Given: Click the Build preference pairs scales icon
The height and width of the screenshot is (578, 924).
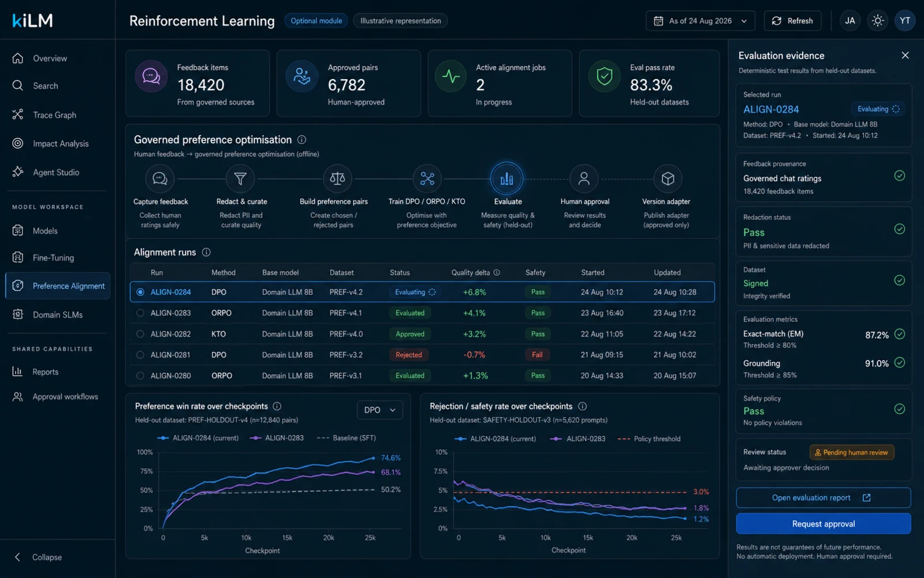Looking at the screenshot, I should (x=337, y=179).
